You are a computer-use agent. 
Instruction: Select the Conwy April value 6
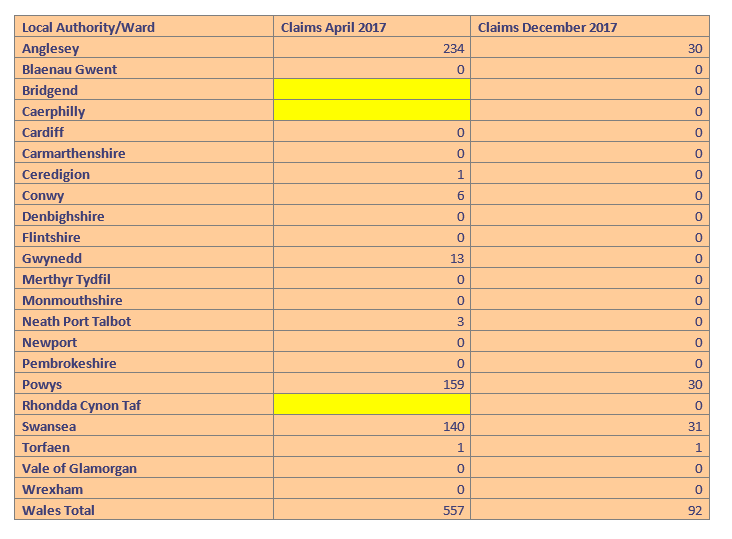click(x=460, y=195)
